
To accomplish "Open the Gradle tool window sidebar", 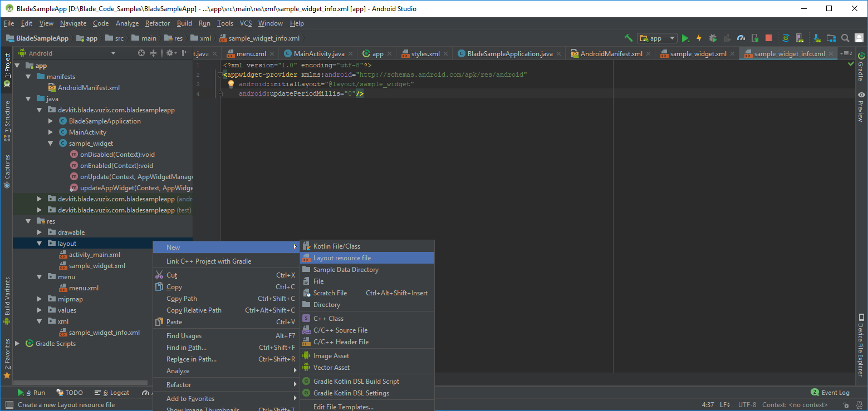I will 861,67.
